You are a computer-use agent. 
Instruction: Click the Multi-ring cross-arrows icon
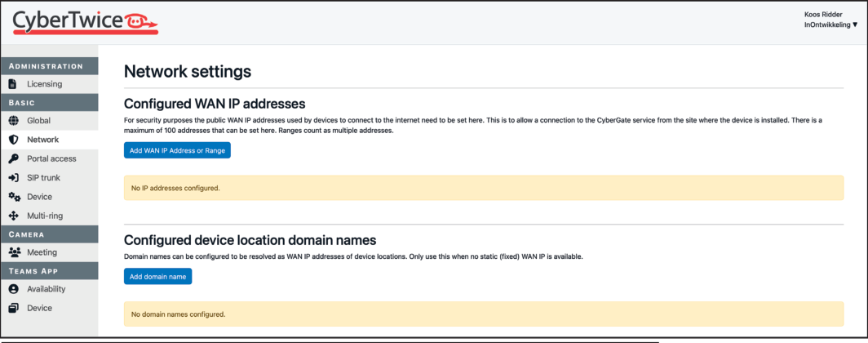tap(14, 216)
